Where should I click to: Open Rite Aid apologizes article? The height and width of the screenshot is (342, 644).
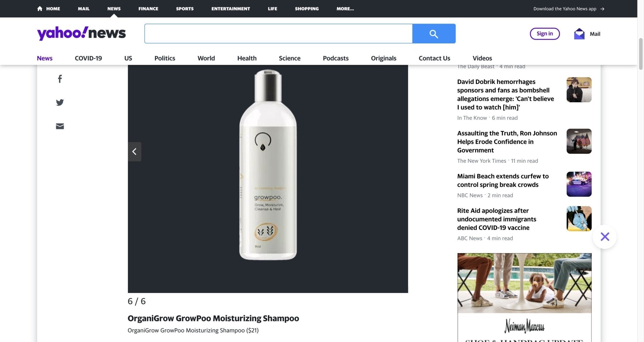coord(497,219)
